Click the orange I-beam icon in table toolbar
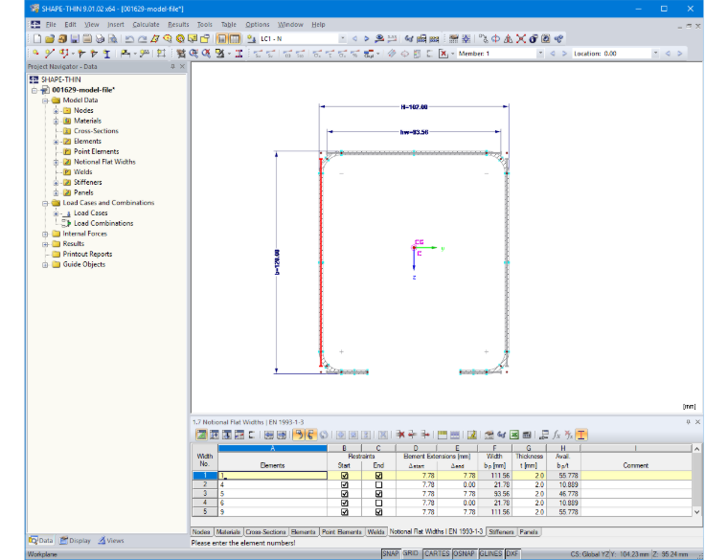Screen dimensions: 728x560 581,435
